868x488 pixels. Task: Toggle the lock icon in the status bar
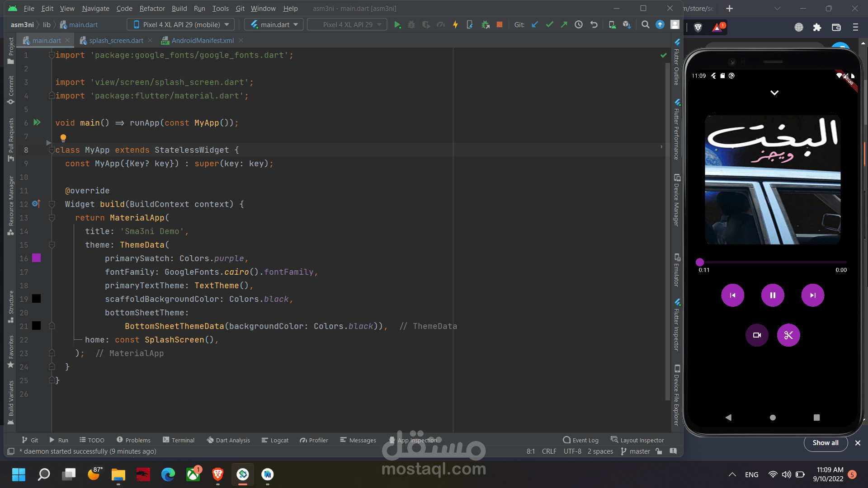point(659,451)
